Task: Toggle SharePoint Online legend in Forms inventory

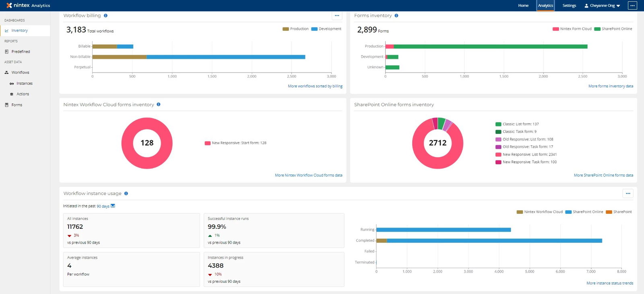Action: pos(613,29)
